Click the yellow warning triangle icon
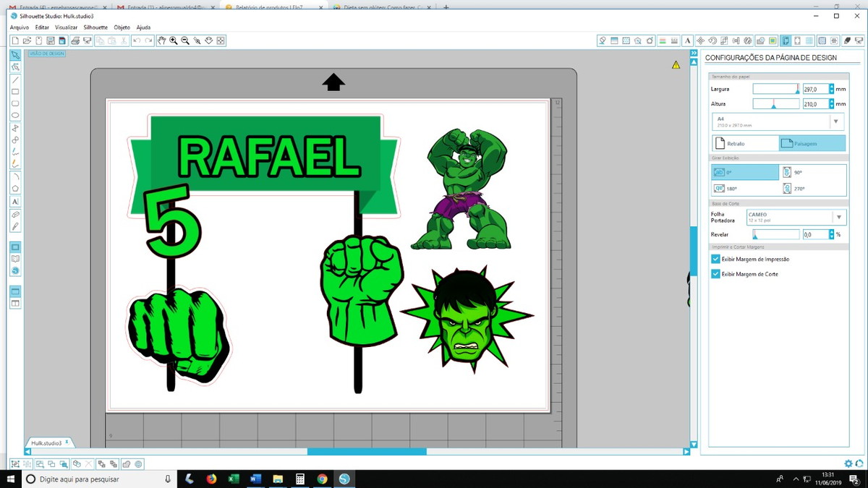Image resolution: width=868 pixels, height=488 pixels. (x=676, y=65)
